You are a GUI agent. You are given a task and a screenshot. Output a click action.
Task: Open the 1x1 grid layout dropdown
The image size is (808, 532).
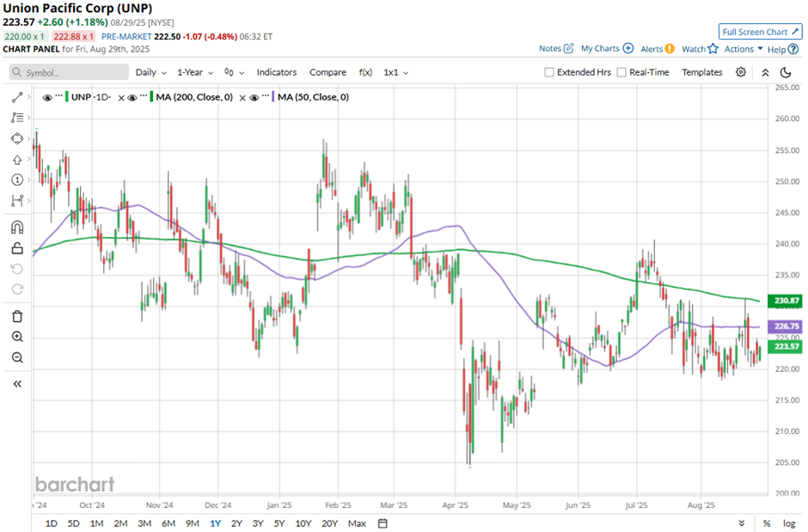pos(395,72)
